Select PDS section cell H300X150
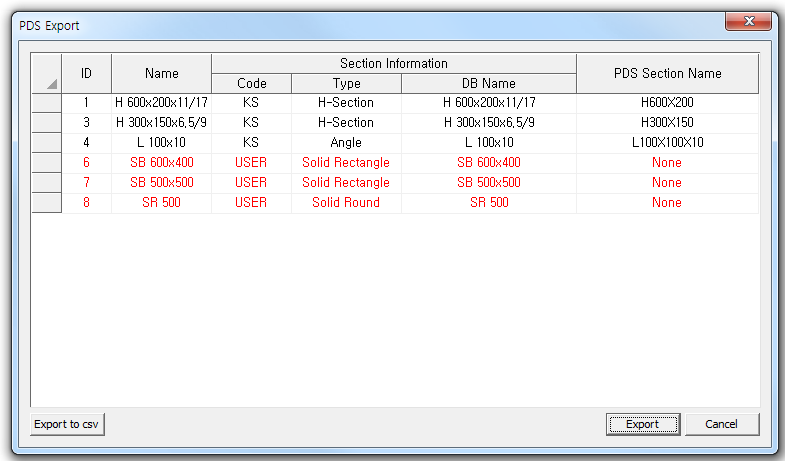The height and width of the screenshot is (461, 785). [667, 123]
